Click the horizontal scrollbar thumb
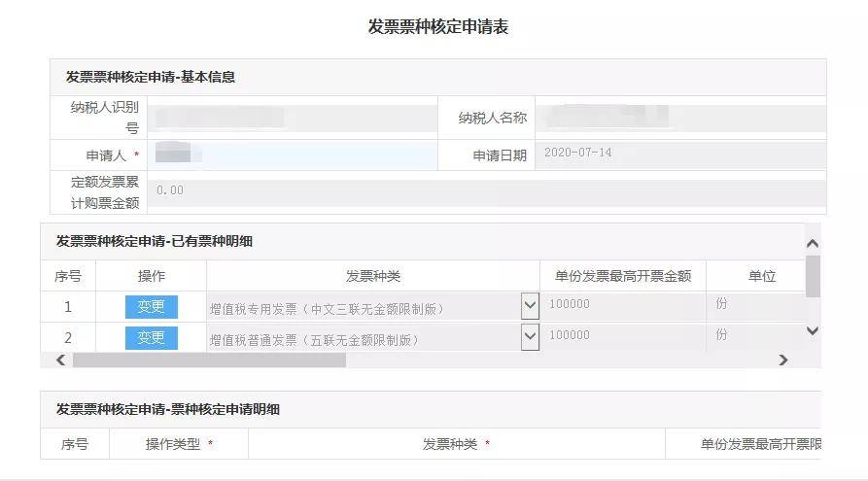The width and height of the screenshot is (868, 481). [209, 361]
